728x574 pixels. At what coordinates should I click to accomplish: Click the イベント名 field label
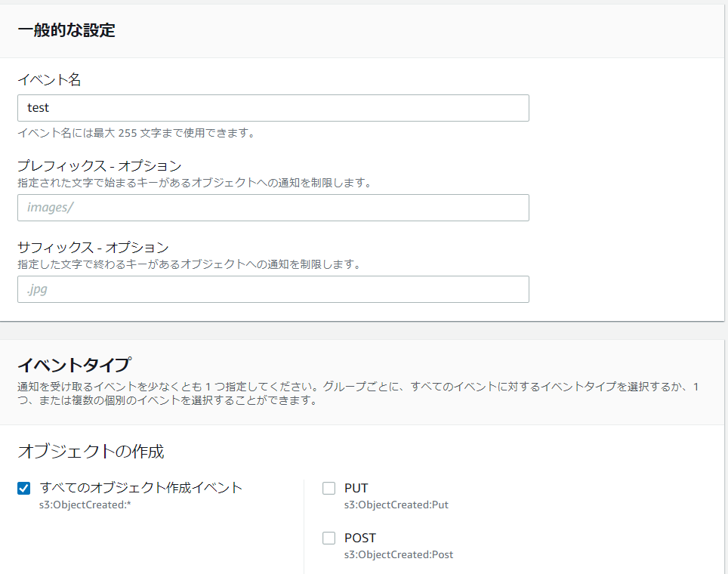[x=49, y=80]
